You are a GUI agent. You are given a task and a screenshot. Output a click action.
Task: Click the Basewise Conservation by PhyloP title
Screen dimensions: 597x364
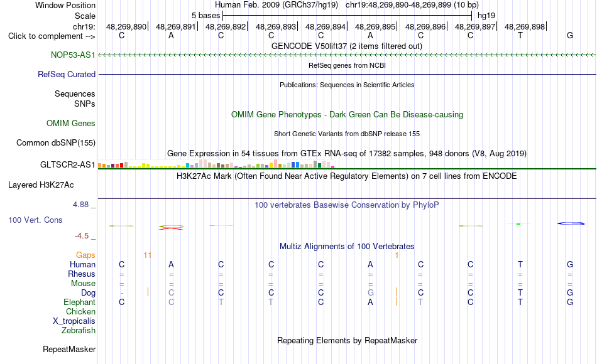pyautogui.click(x=347, y=205)
